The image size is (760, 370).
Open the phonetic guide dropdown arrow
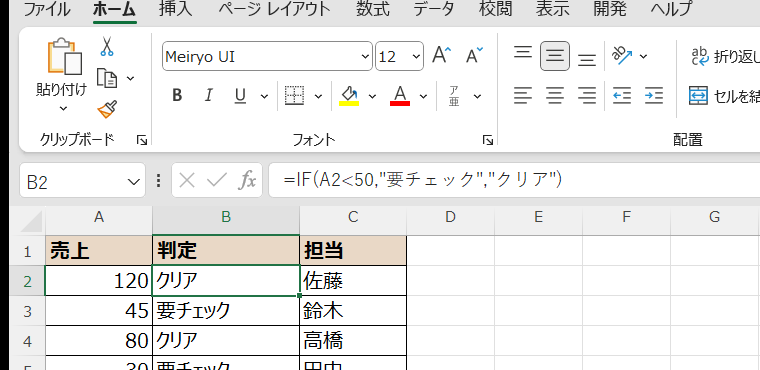[x=477, y=96]
